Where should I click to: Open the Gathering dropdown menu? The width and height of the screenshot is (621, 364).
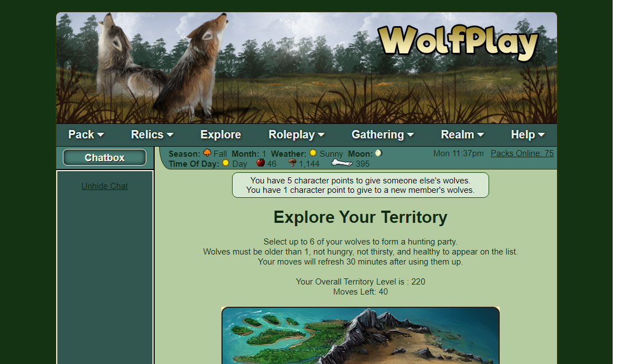point(383,135)
